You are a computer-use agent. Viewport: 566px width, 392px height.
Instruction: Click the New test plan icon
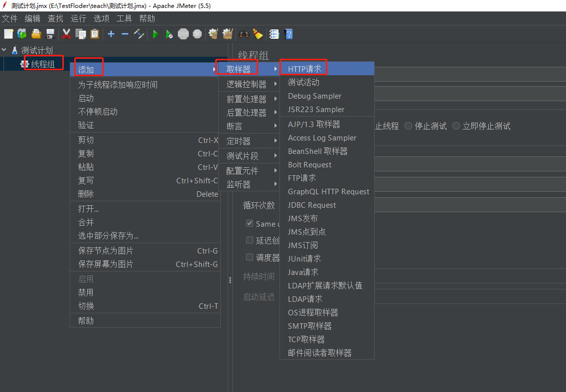pos(8,34)
